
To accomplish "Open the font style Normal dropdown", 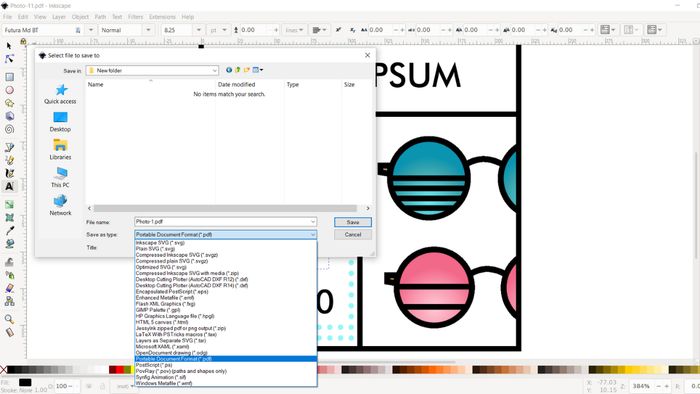I will 148,30.
